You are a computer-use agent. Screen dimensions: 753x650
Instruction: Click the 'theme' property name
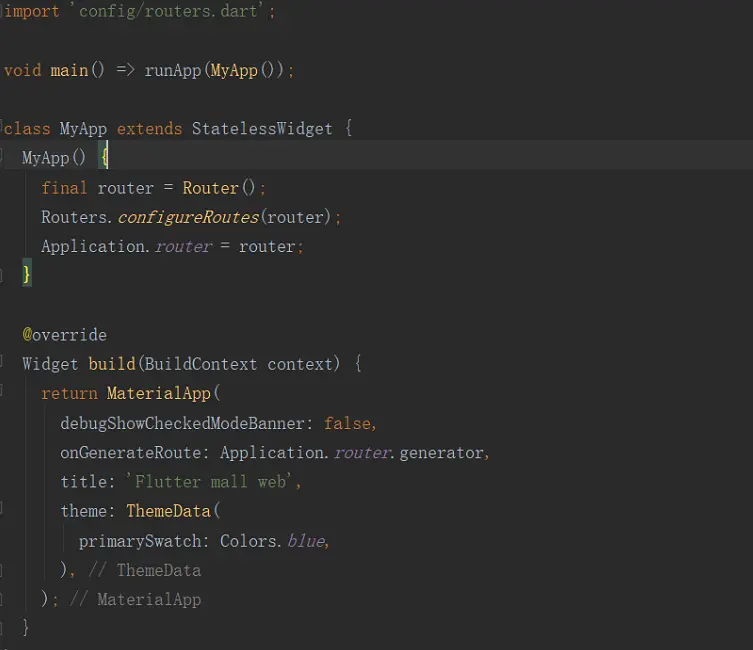point(84,511)
